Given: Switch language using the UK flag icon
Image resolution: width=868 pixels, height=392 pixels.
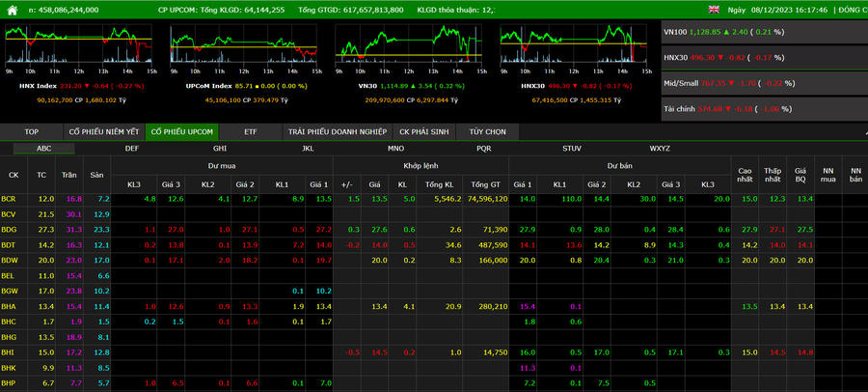Looking at the screenshot, I should tap(714, 9).
